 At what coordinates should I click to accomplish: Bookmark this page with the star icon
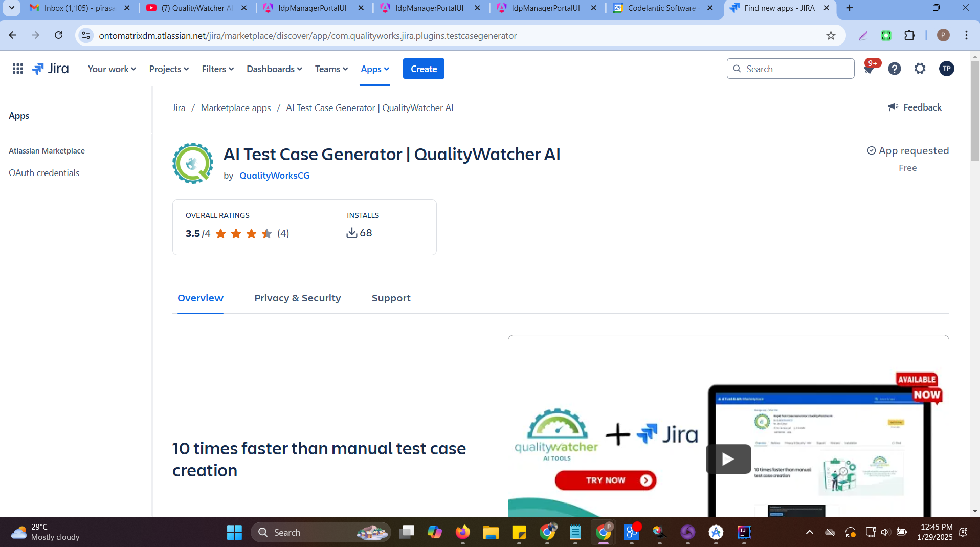click(x=831, y=35)
